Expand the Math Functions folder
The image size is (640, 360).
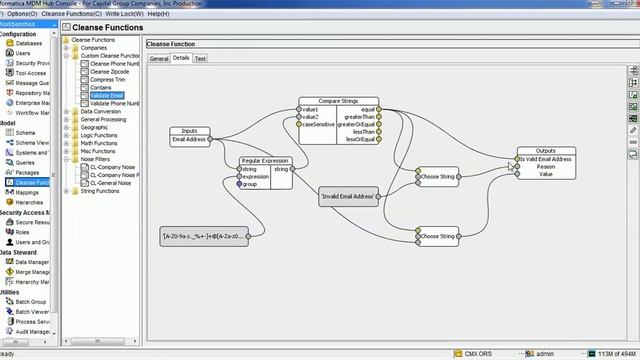click(66, 143)
